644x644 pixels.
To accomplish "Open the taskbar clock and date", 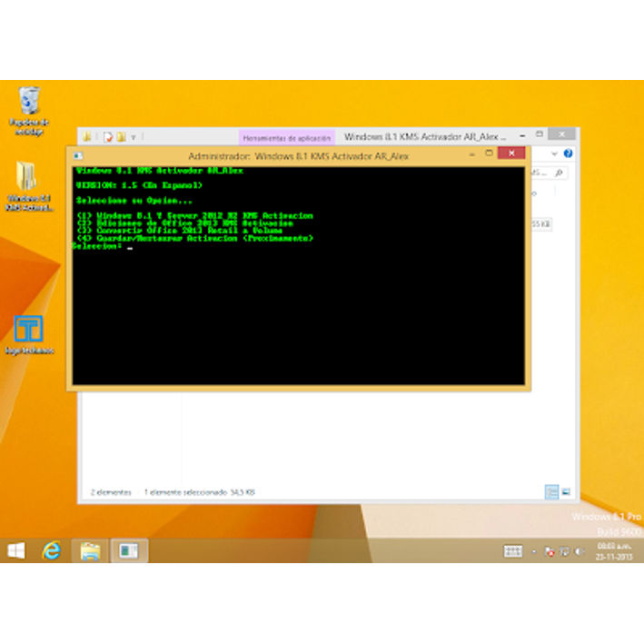I will coord(614,551).
